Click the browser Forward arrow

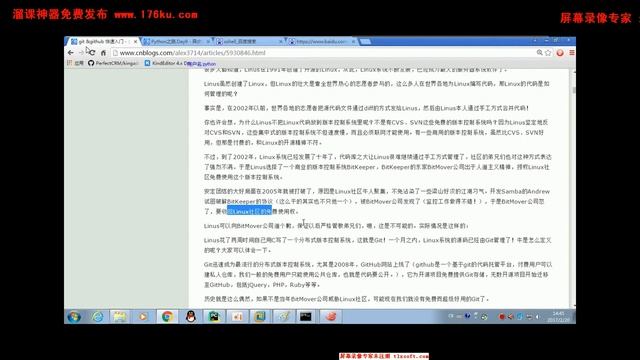point(81,53)
